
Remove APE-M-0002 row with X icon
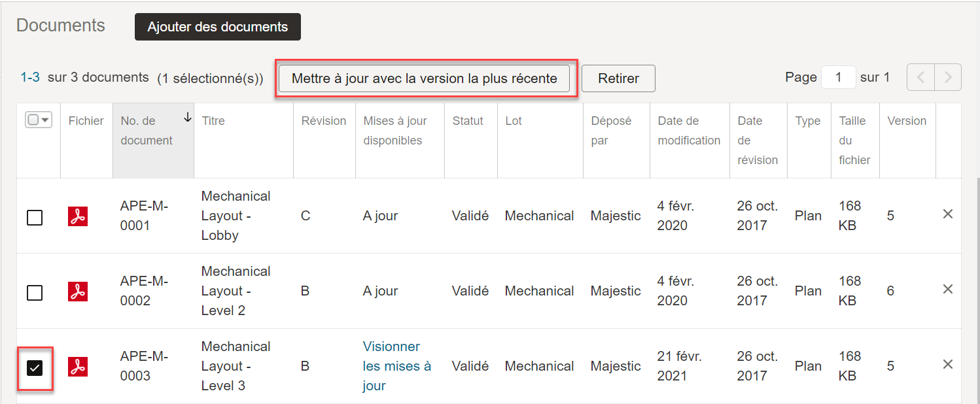point(947,289)
